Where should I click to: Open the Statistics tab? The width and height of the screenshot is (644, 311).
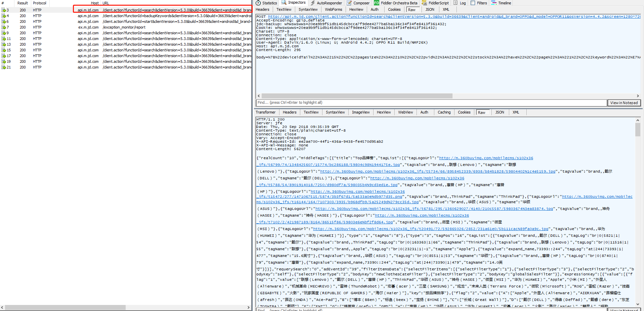(x=266, y=3)
